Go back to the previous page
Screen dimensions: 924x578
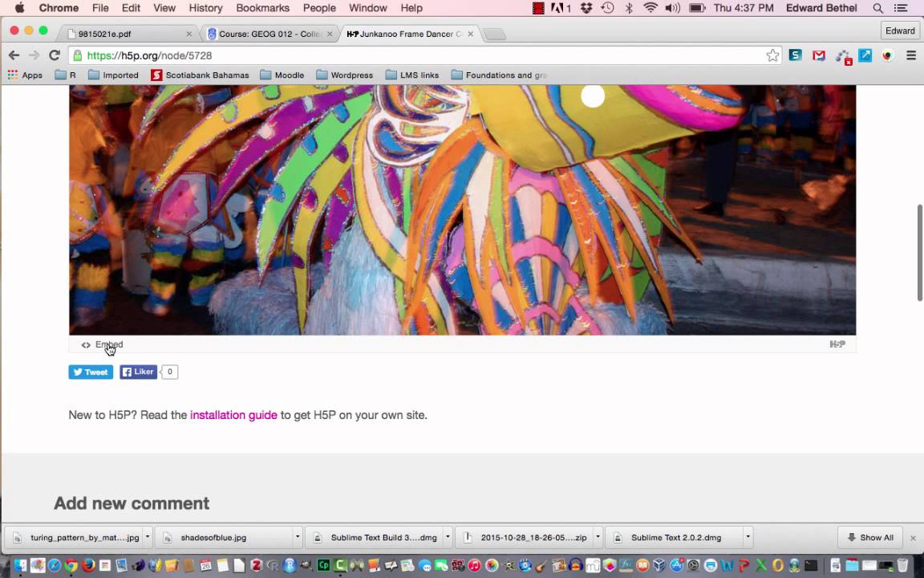click(14, 55)
